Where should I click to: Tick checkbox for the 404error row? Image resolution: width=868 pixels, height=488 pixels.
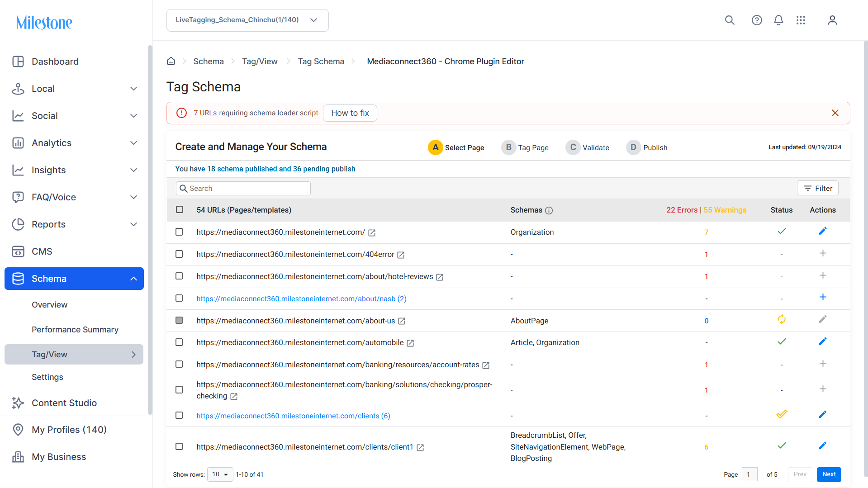click(179, 254)
